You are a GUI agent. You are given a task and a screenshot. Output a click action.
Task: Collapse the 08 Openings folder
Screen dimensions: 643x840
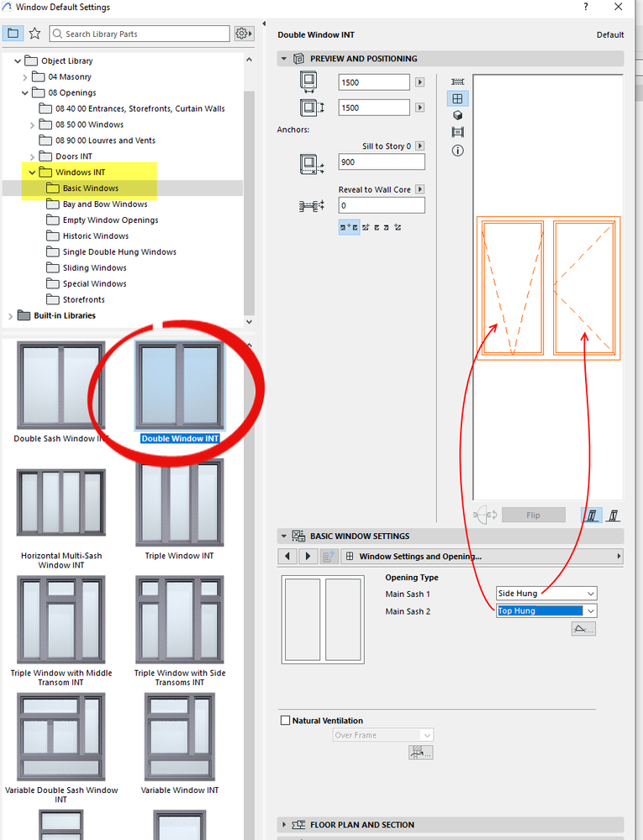pyautogui.click(x=24, y=92)
